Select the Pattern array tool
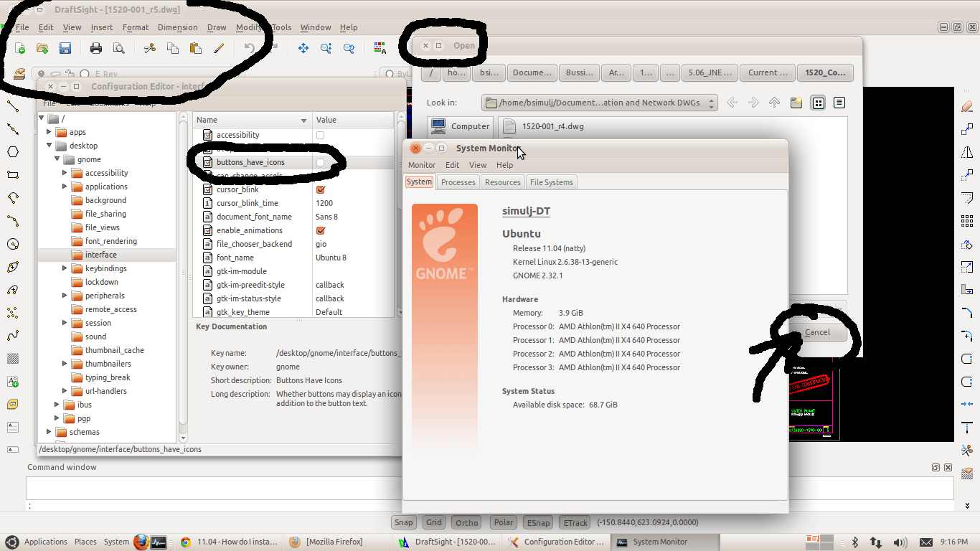 point(966,221)
